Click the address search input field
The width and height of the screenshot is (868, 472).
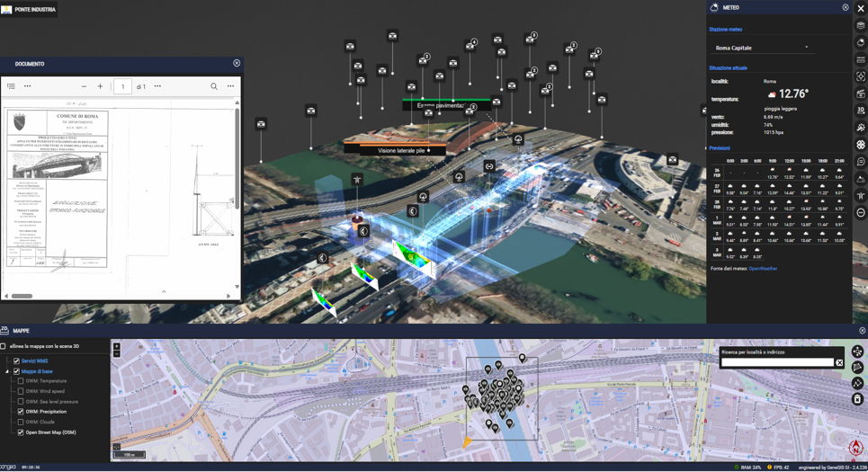(x=777, y=363)
